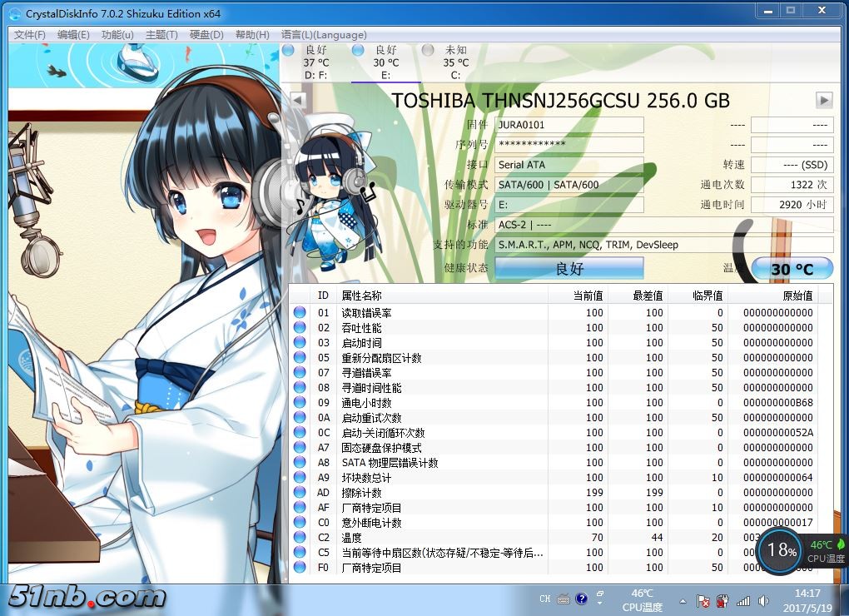Click the 良好 health status button

tap(569, 267)
